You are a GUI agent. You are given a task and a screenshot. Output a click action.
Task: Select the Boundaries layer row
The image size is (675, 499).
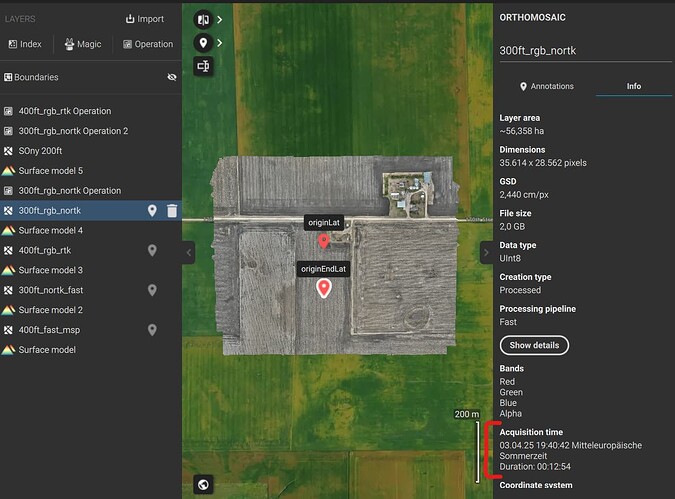(90, 77)
